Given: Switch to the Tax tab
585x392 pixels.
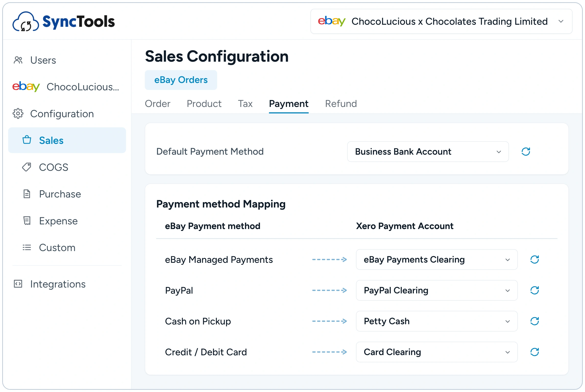Looking at the screenshot, I should click(x=245, y=104).
